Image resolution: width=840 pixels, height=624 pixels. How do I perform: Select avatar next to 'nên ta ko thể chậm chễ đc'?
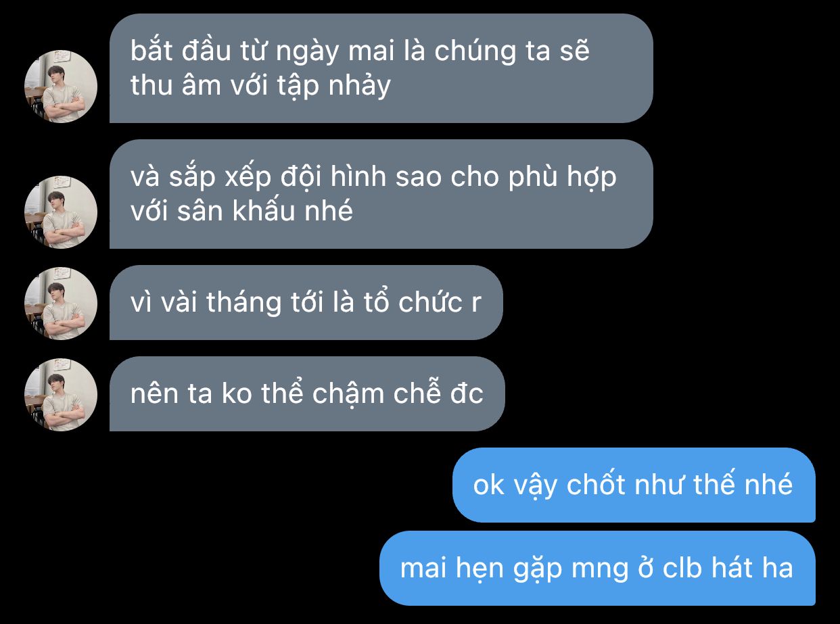(61, 395)
